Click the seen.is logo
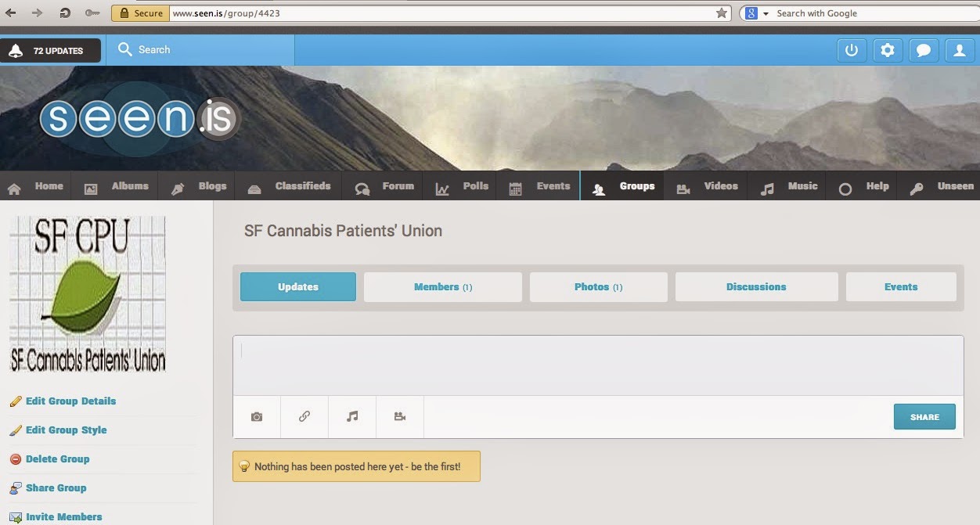The width and height of the screenshot is (980, 525). [x=139, y=119]
